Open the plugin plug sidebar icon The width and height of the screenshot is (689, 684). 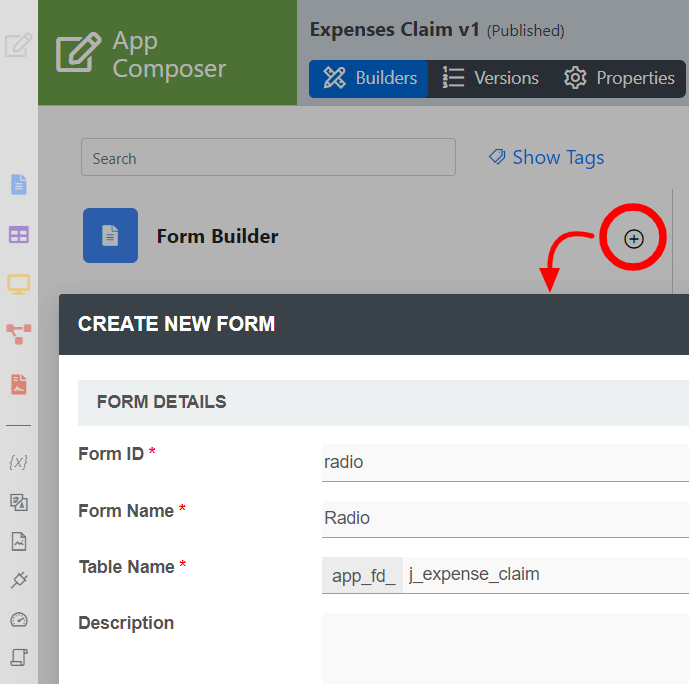click(18, 580)
